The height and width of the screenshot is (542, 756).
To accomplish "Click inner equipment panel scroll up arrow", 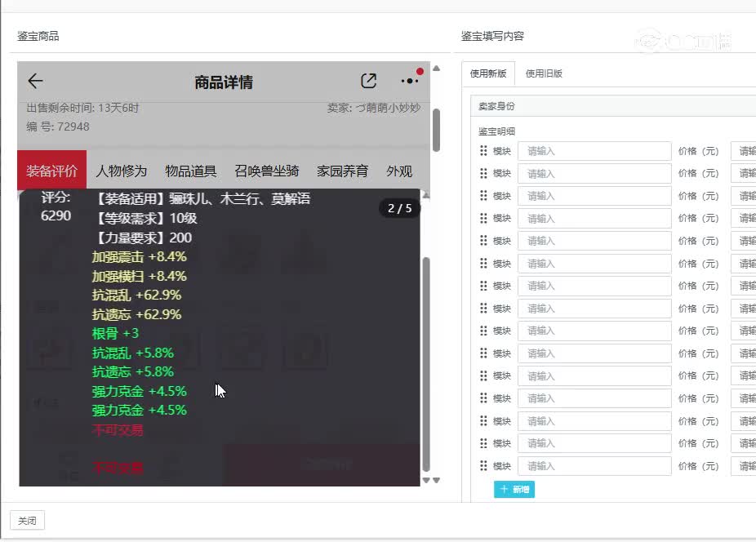I will point(426,195).
